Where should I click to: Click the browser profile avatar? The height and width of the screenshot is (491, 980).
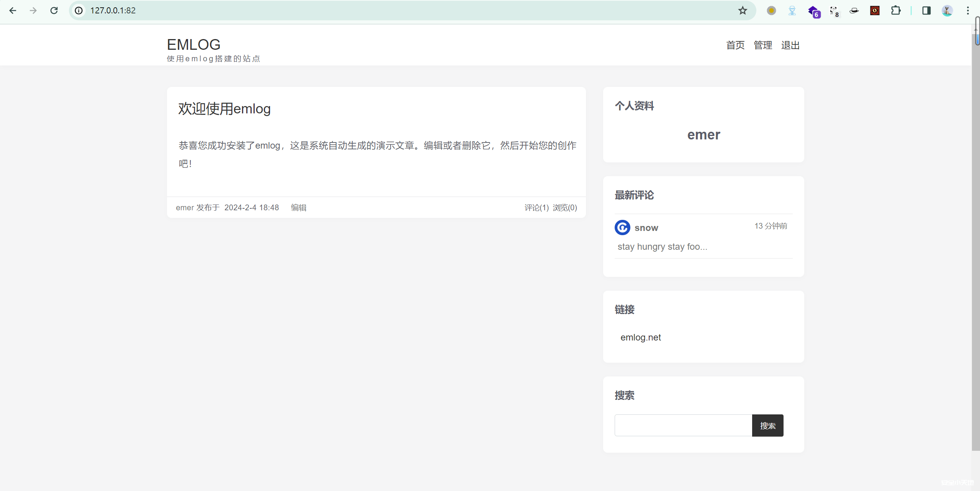[x=947, y=10]
